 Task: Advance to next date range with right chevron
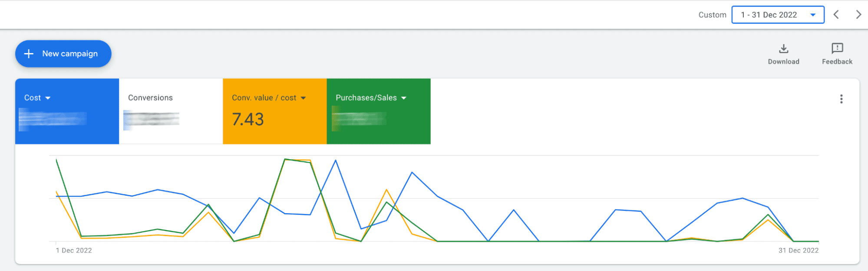pyautogui.click(x=858, y=15)
